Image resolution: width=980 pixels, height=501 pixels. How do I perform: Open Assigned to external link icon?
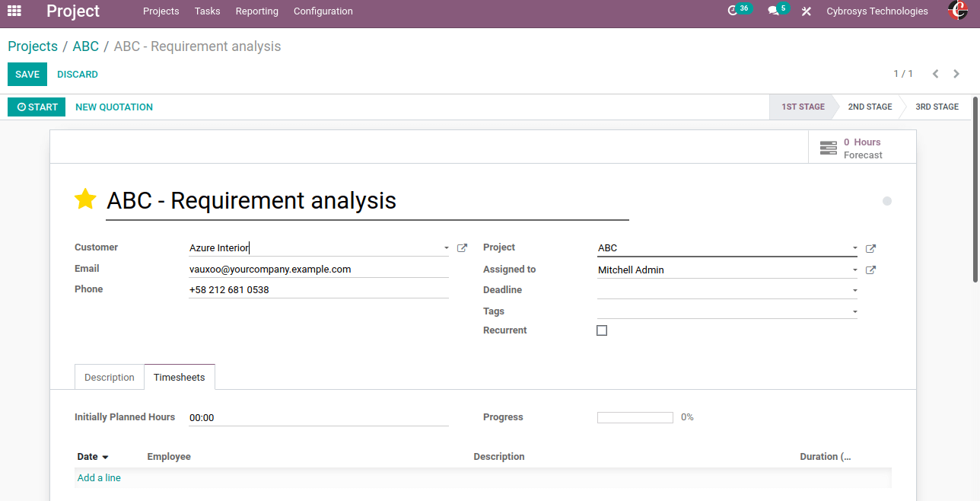click(x=871, y=270)
